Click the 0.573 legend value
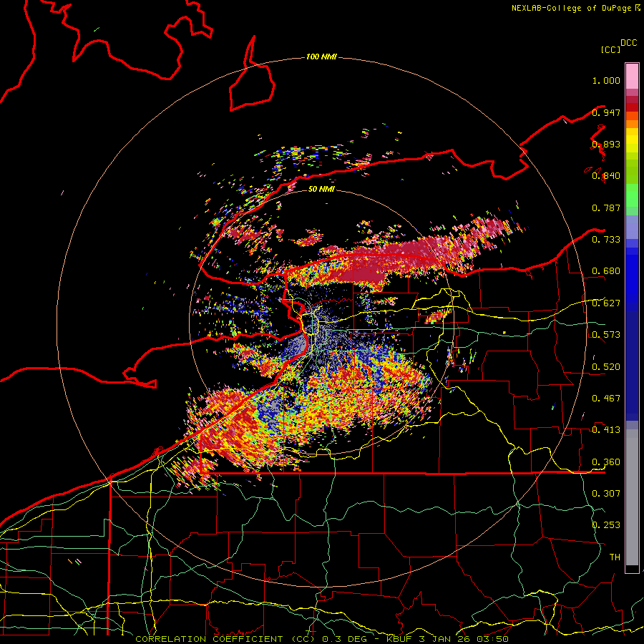The image size is (644, 644). pos(606,335)
